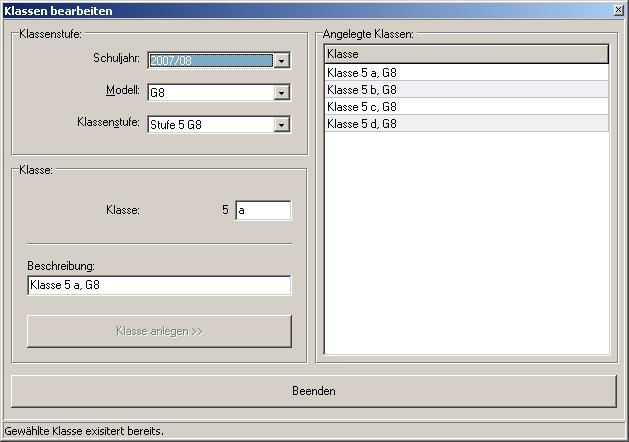Click into the Beschreibung text field
Image resolution: width=629 pixels, height=442 pixels.
159,286
